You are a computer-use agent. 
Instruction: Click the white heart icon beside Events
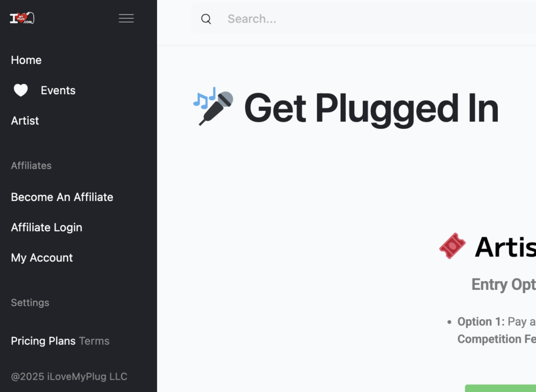pyautogui.click(x=20, y=91)
